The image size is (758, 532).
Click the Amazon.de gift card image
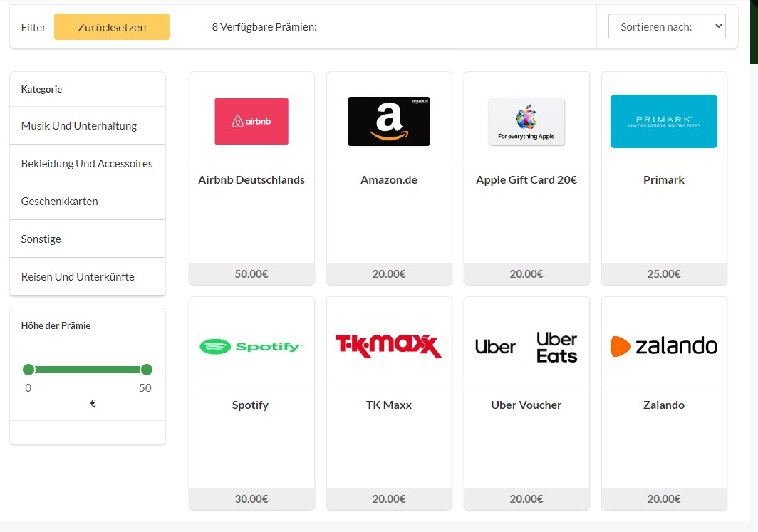[x=389, y=121]
